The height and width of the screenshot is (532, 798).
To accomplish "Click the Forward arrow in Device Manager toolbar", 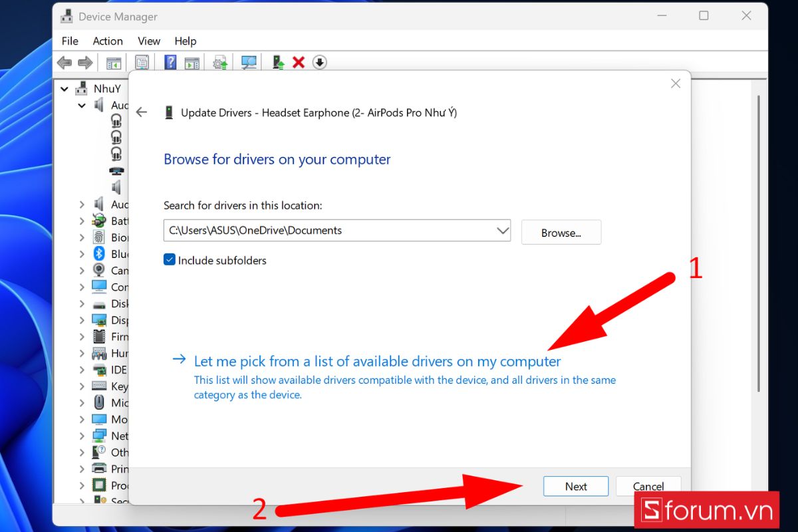I will click(x=85, y=63).
